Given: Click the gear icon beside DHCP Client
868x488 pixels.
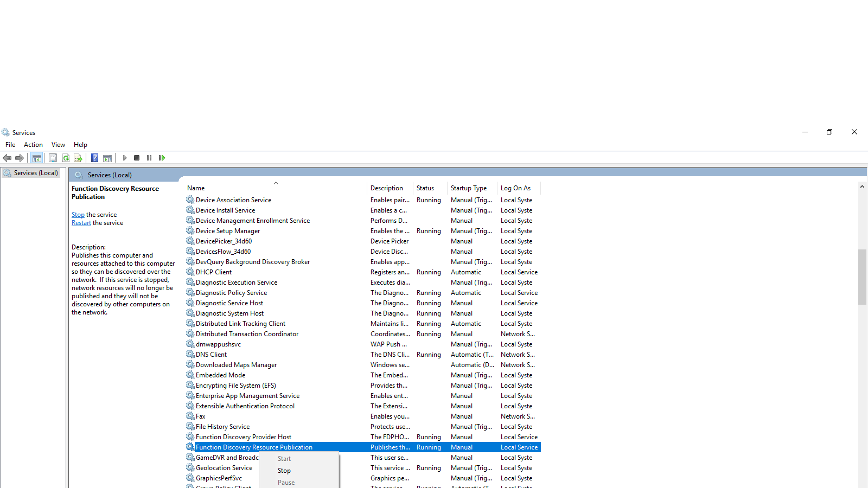Looking at the screenshot, I should pyautogui.click(x=190, y=272).
